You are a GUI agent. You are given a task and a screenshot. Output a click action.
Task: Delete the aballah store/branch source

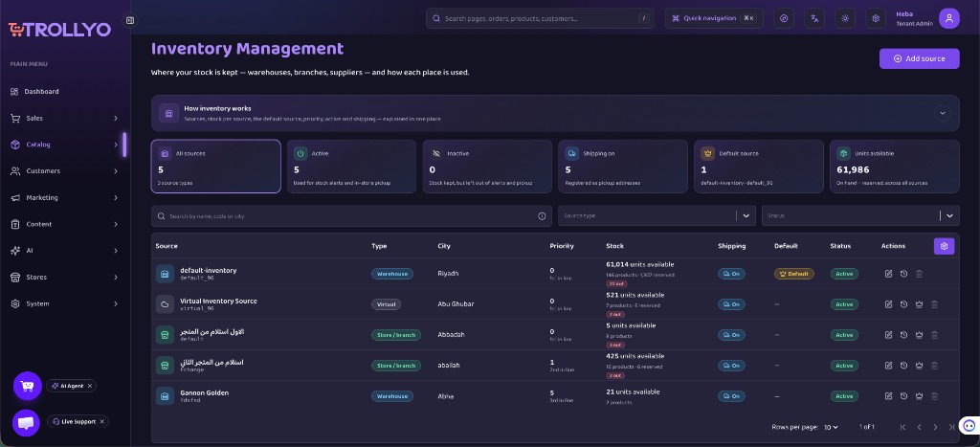click(x=934, y=366)
